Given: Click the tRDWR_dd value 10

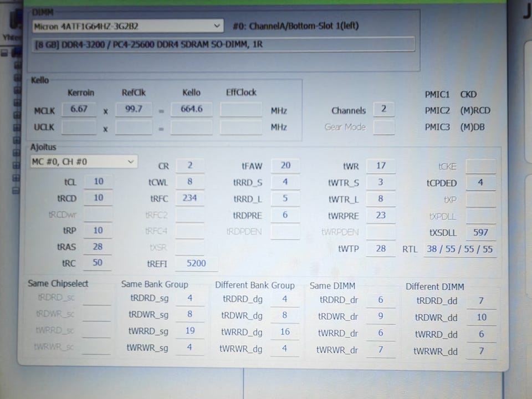Looking at the screenshot, I should pyautogui.click(x=481, y=318).
